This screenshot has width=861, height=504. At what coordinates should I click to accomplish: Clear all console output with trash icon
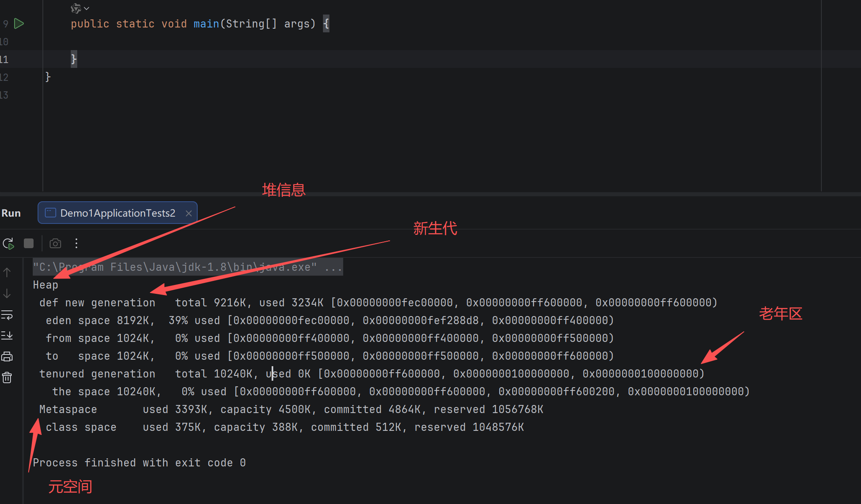pos(7,377)
